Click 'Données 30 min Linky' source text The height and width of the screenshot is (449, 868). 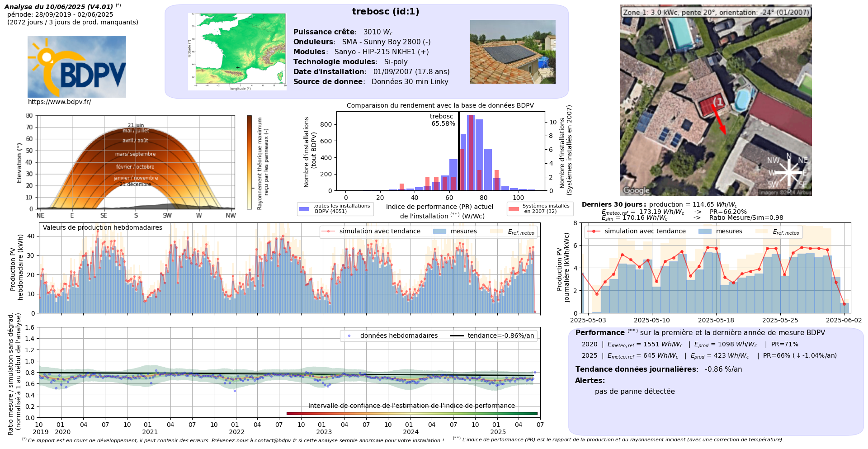(x=410, y=82)
